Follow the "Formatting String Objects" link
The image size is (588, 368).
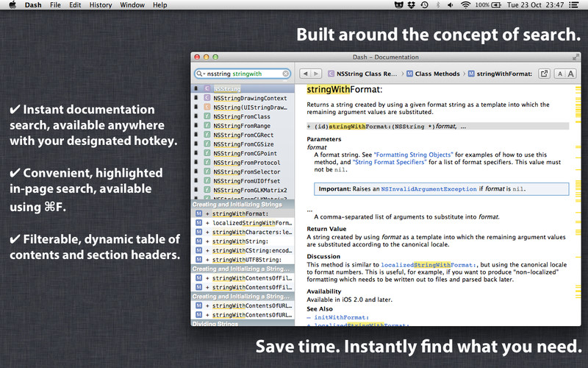pyautogui.click(x=414, y=155)
